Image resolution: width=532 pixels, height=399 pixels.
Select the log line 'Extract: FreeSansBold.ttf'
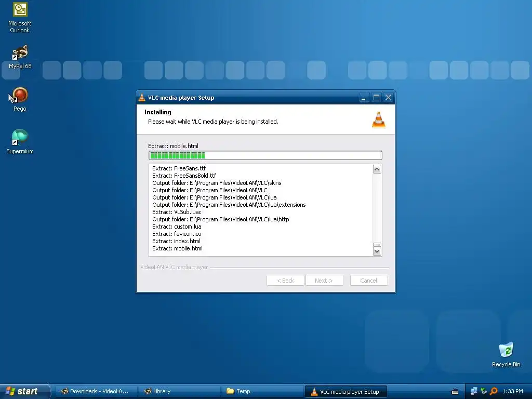pos(184,176)
